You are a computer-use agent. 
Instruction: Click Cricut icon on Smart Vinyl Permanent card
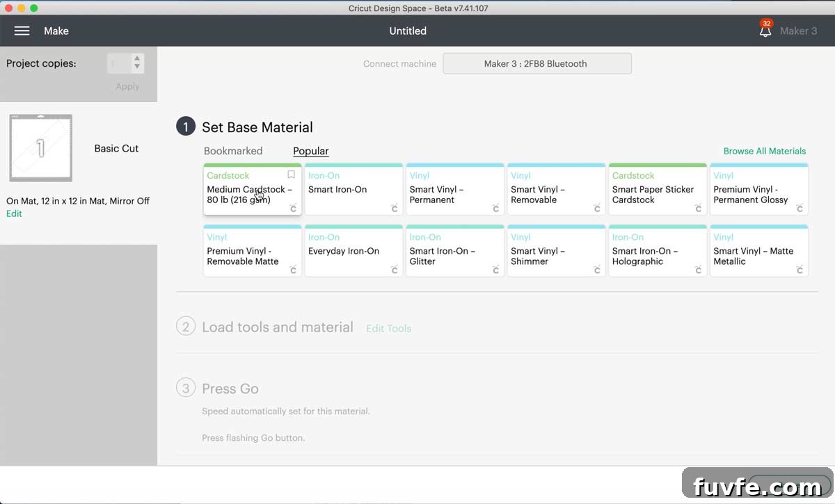pyautogui.click(x=495, y=208)
